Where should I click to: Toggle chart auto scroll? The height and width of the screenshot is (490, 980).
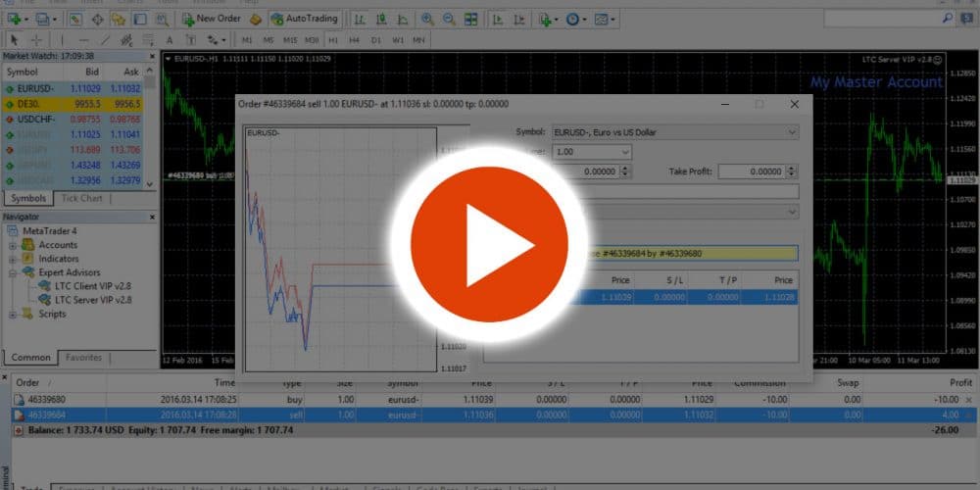click(498, 20)
